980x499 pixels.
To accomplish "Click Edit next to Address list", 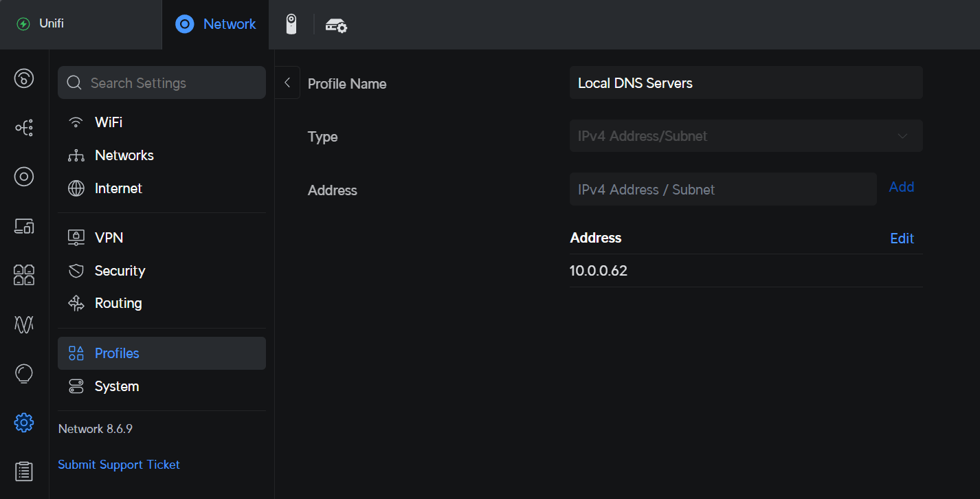I will (902, 239).
